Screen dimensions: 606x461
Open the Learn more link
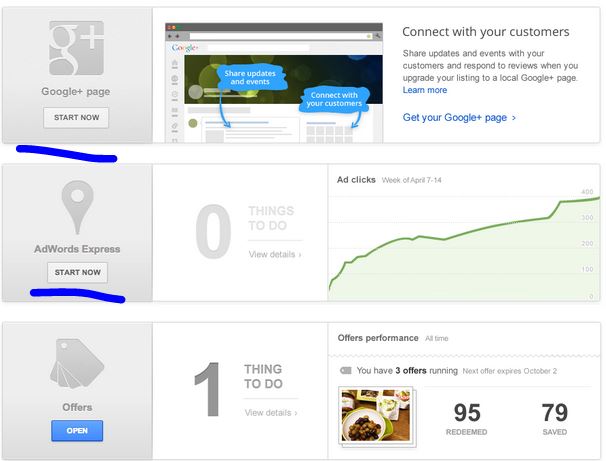[425, 90]
